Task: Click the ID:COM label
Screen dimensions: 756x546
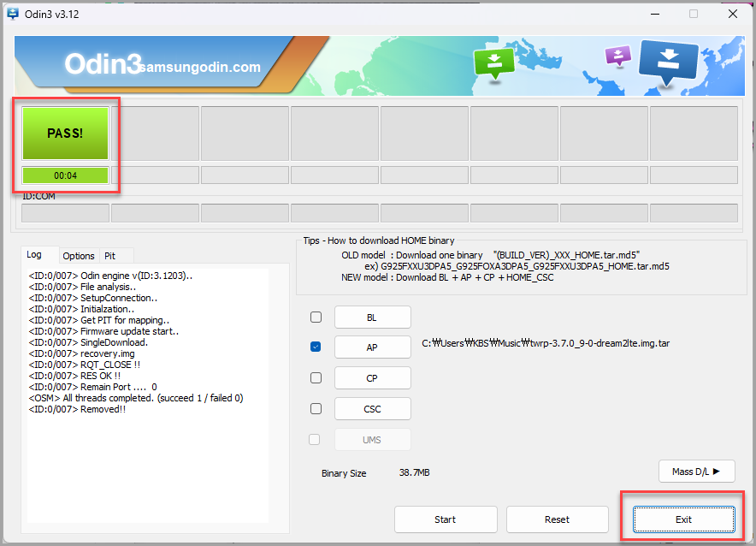Action: [38, 196]
